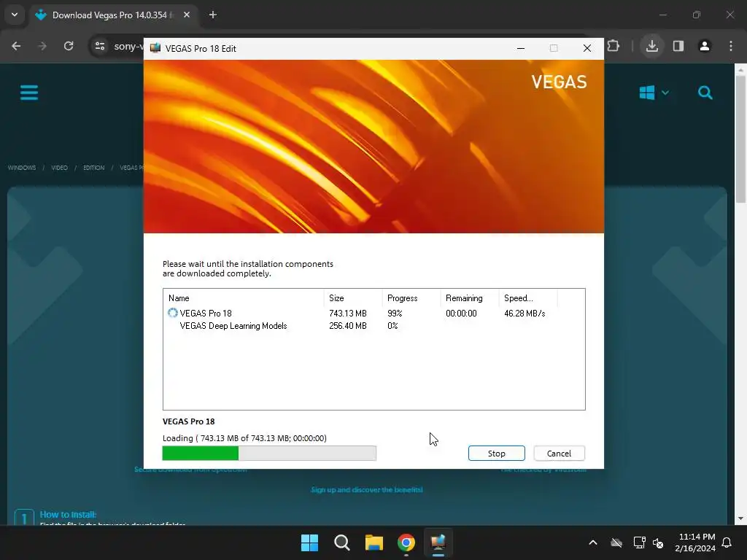
Task: Click the Size column header
Action: [352, 298]
